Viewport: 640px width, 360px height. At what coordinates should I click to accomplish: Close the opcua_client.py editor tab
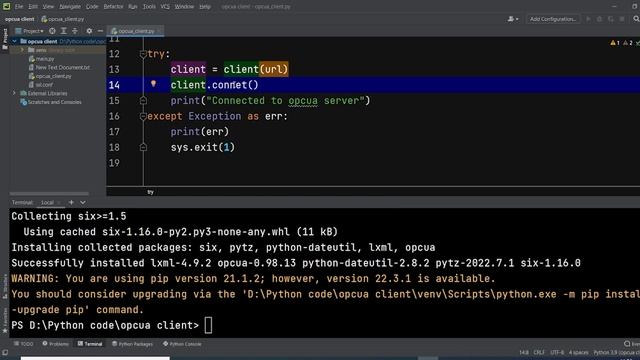159,31
